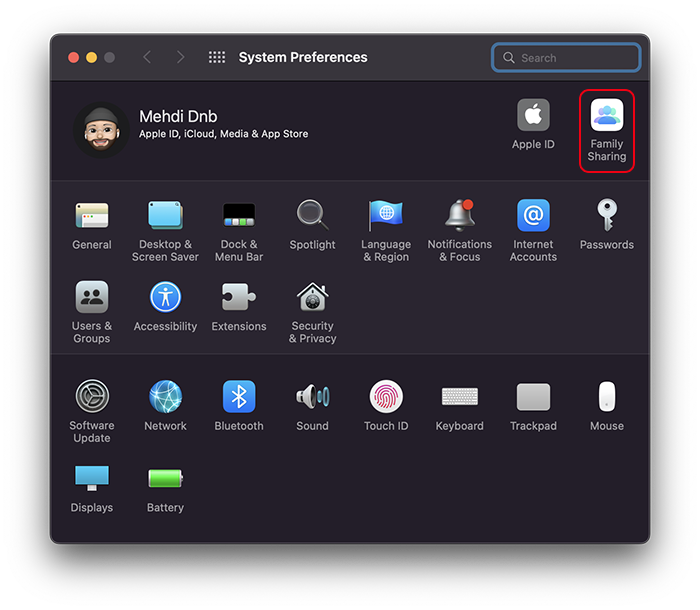Click 'Apple ID, iCloud, Media & App Store' subtitle
700x610 pixels.
coord(224,134)
